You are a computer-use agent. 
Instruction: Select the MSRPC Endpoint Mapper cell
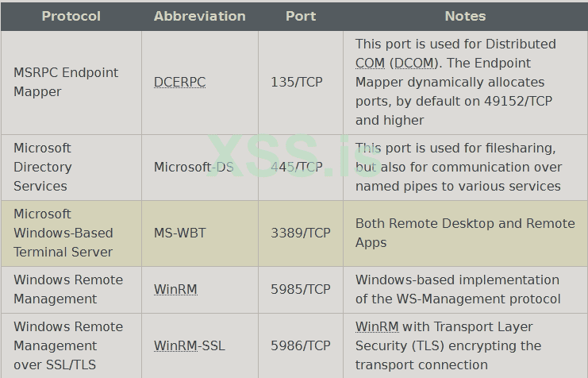click(66, 82)
